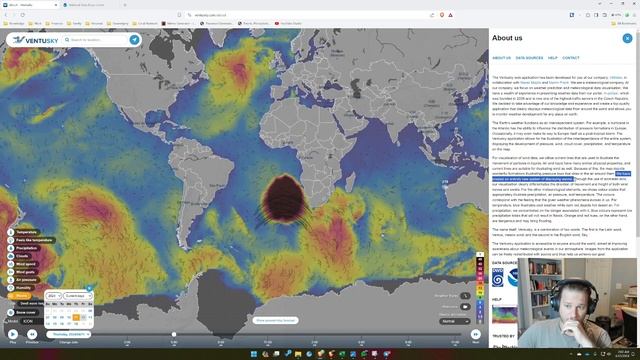The width and height of the screenshot is (640, 360).
Task: Select the highlighted orange day in calendar
Action: pyautogui.click(x=76, y=317)
